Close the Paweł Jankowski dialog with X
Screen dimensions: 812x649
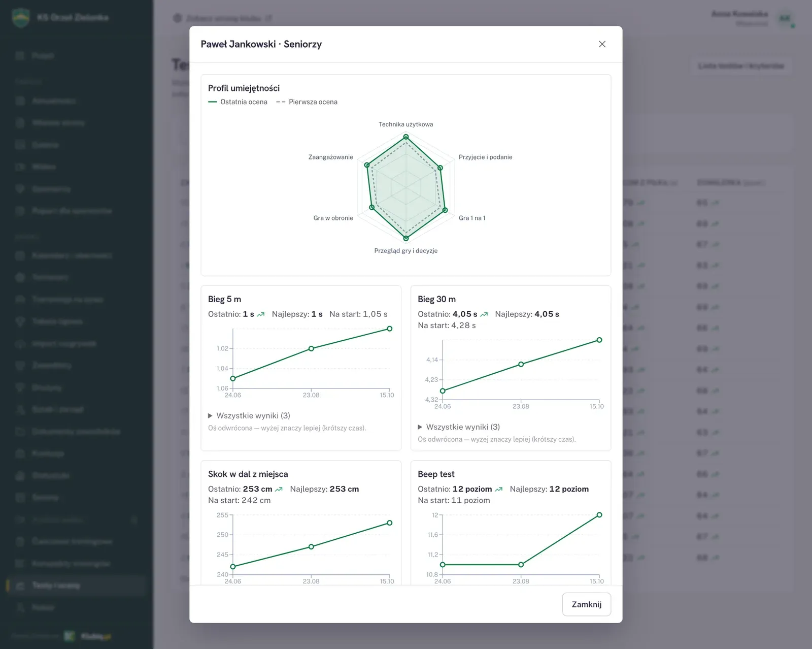point(602,44)
